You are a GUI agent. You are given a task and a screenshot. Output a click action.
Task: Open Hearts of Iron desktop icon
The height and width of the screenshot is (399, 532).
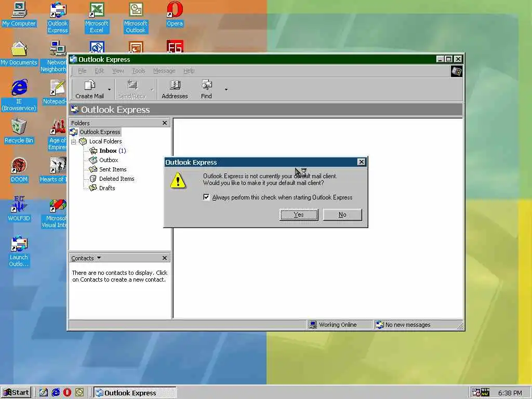[x=54, y=170]
